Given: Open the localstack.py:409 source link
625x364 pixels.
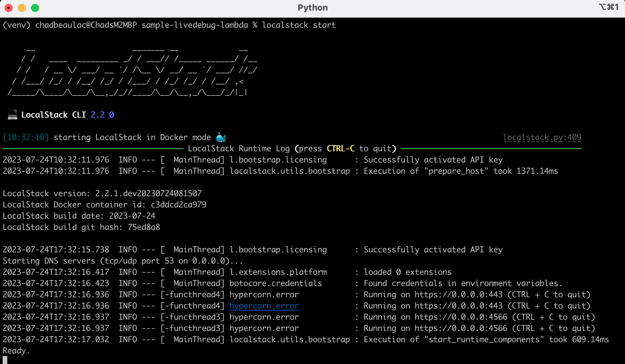Looking at the screenshot, I should tap(542, 137).
